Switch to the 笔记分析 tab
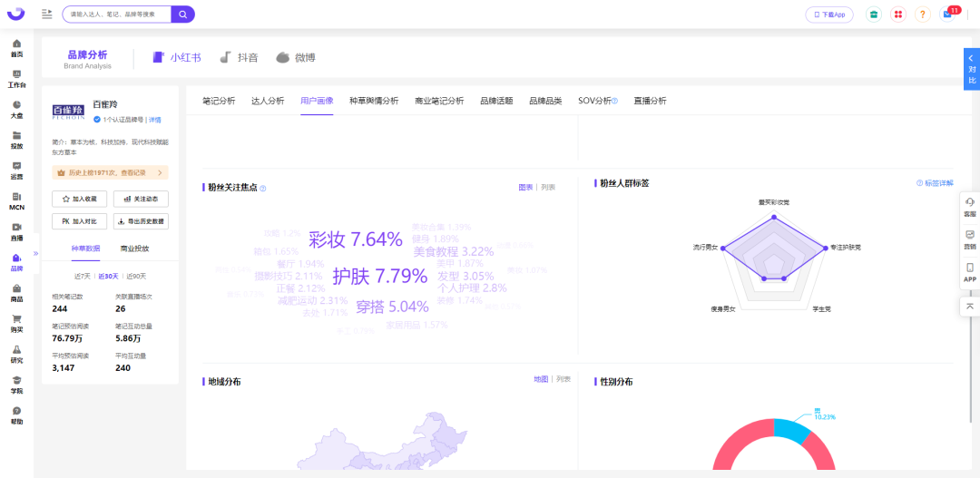 tap(219, 101)
